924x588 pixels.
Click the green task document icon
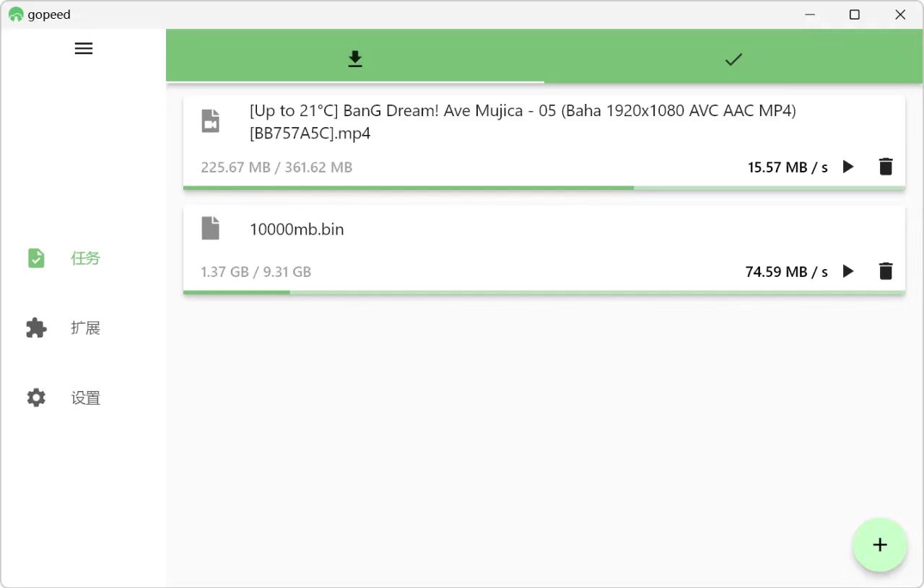[x=36, y=258]
